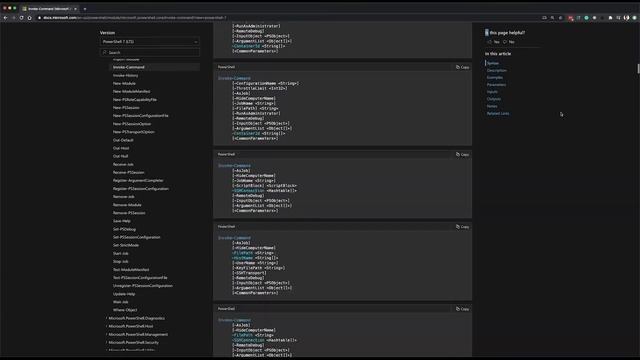Open New-PSSession in the sidebar
The width and height of the screenshot is (640, 360).
pyautogui.click(x=126, y=108)
